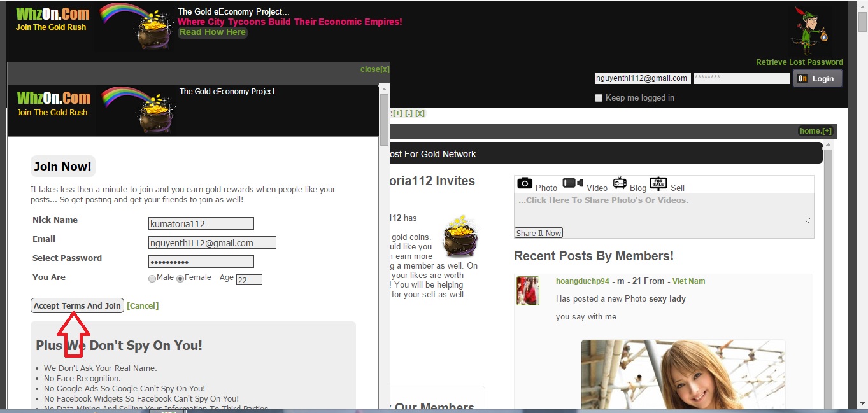Viewport: 868px width, 413px height.
Task: Click the Sell label in share bar
Action: point(678,188)
